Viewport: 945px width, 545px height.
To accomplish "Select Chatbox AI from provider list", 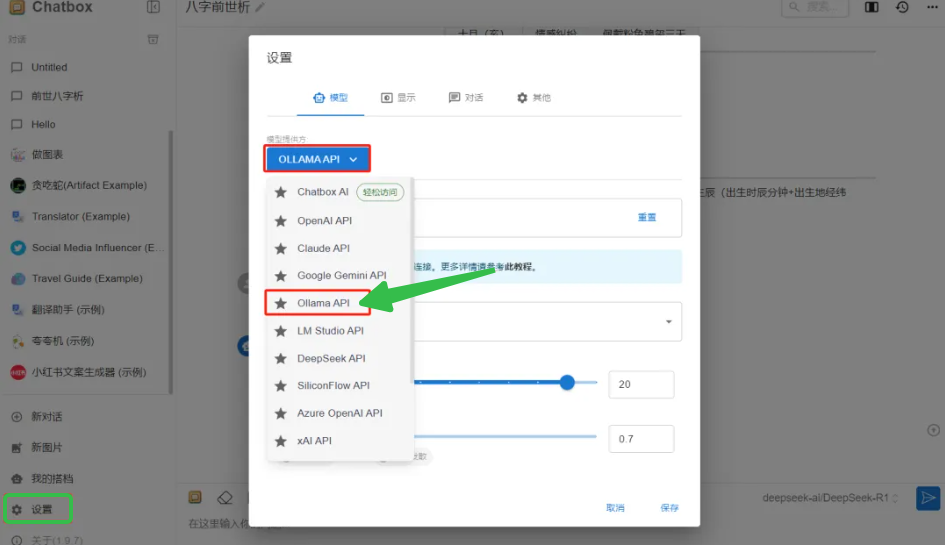I will 339,192.
